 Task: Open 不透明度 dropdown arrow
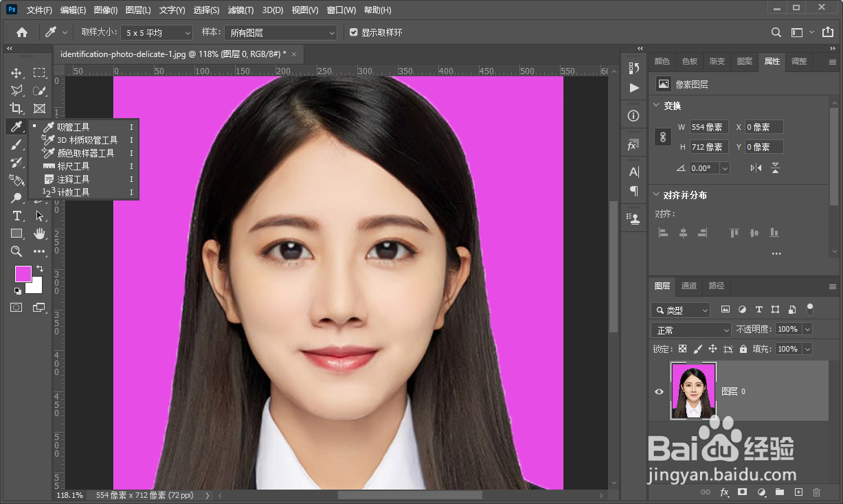[x=807, y=330]
